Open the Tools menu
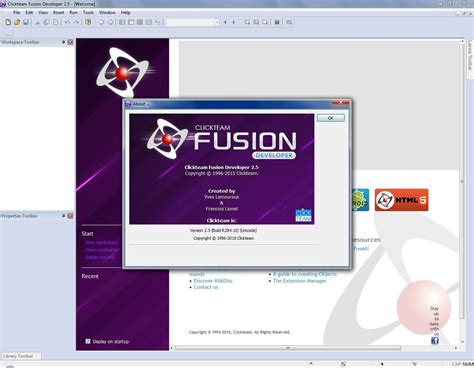Viewport: 474px width, 368px height. coord(88,12)
